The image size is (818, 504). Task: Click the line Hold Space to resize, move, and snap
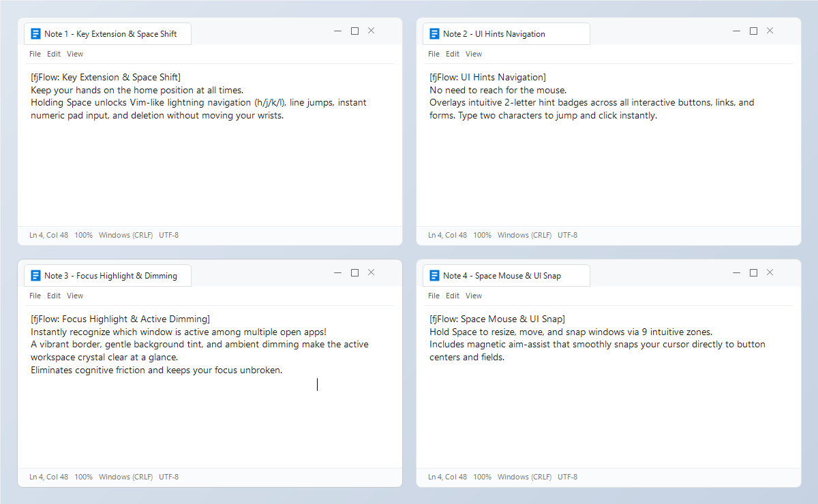(571, 332)
